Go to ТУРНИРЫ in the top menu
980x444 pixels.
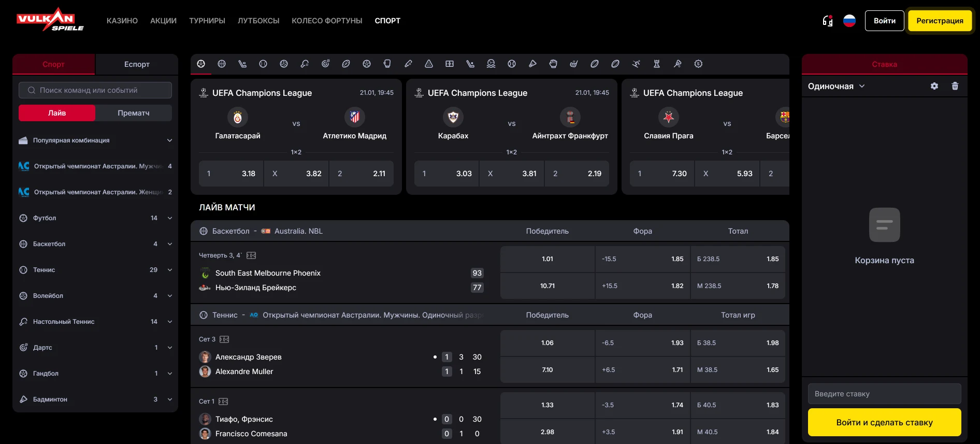(207, 21)
